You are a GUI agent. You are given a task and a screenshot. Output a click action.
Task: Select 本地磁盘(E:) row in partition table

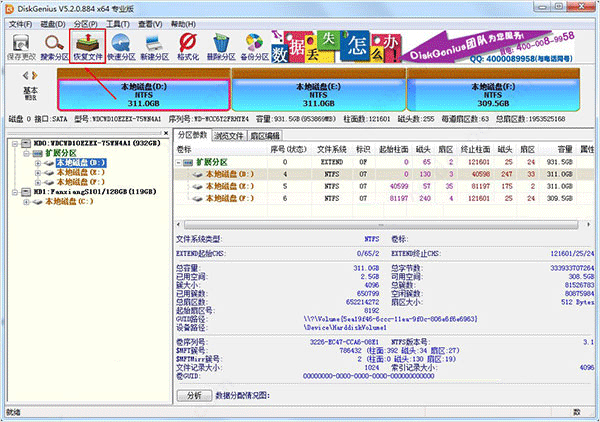[x=385, y=186]
